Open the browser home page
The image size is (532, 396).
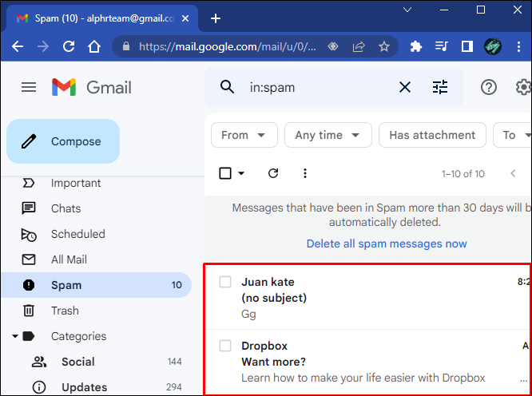pyautogui.click(x=94, y=46)
